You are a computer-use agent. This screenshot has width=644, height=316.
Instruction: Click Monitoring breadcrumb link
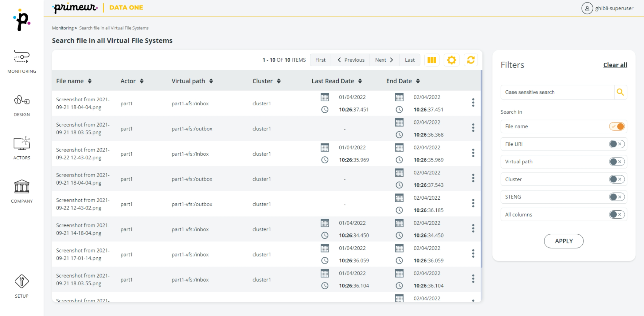63,28
